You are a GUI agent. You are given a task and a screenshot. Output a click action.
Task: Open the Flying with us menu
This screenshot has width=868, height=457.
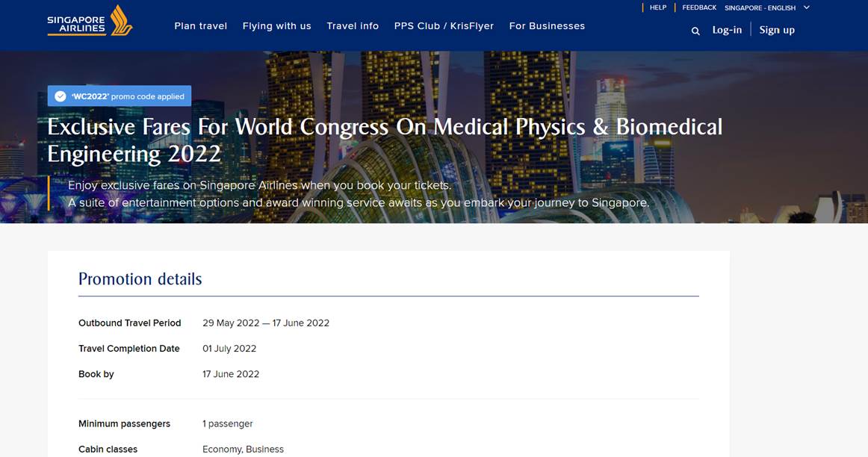click(x=277, y=26)
